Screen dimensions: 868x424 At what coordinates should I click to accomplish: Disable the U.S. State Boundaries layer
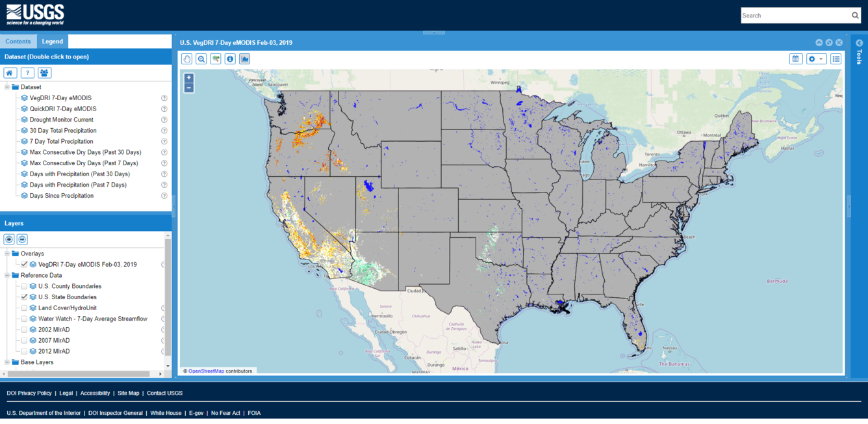24,297
